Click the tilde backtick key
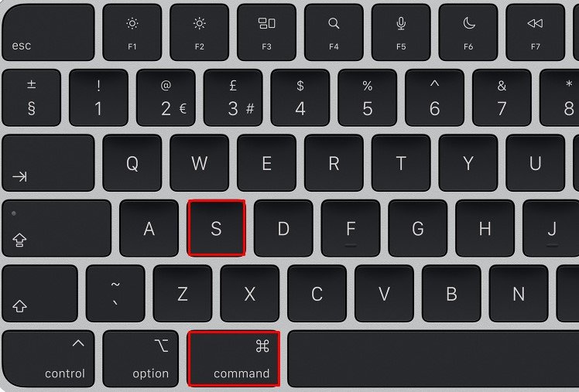This screenshot has width=579, height=392. 115,294
